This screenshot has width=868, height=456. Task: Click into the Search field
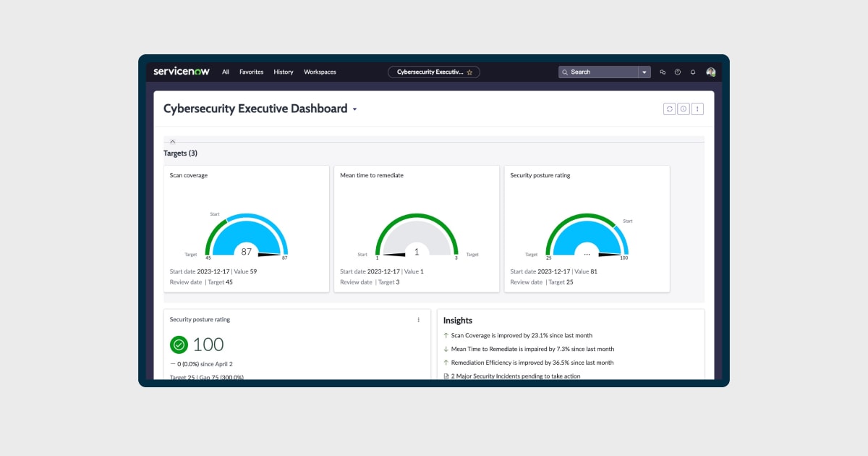(x=600, y=72)
